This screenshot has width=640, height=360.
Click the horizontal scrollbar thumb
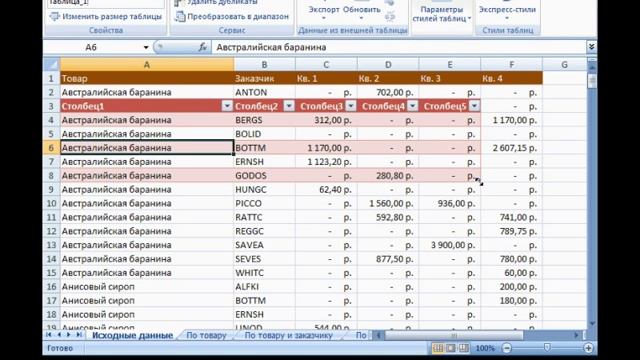coord(454,336)
